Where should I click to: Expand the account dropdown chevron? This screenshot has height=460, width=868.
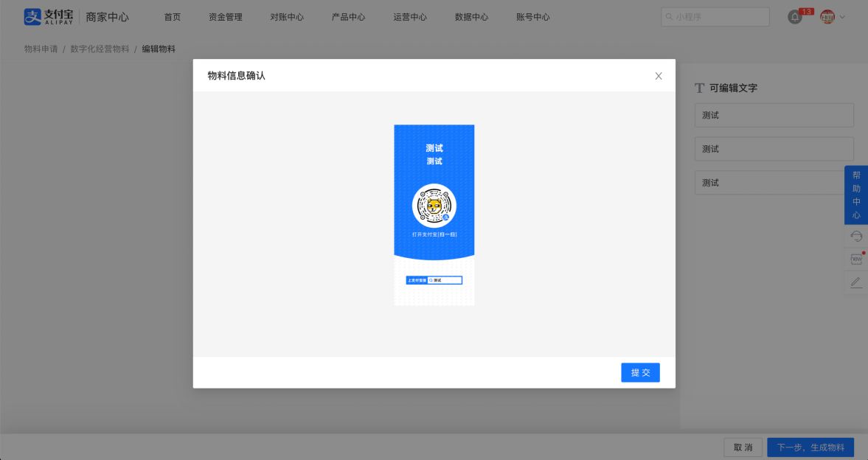(x=842, y=17)
